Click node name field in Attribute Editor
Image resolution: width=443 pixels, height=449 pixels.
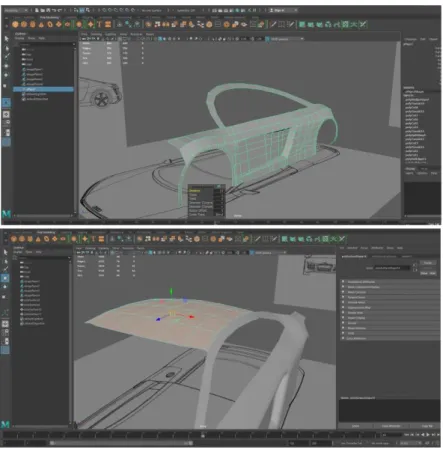click(x=392, y=268)
